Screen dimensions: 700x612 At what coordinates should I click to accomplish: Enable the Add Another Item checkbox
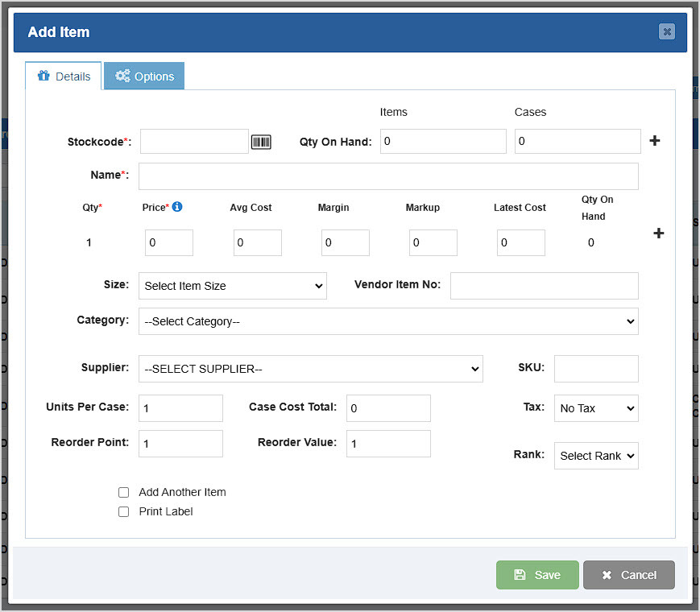click(x=123, y=492)
